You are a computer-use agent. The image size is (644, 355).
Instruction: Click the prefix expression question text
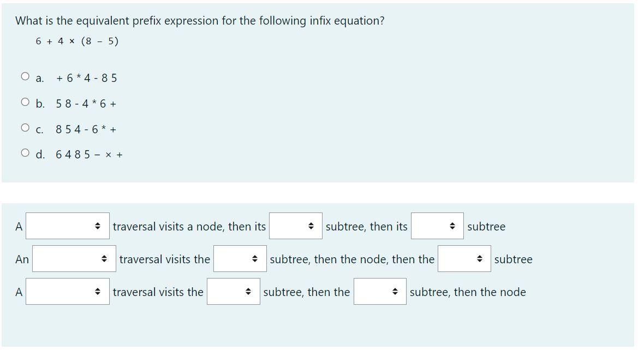pyautogui.click(x=200, y=21)
